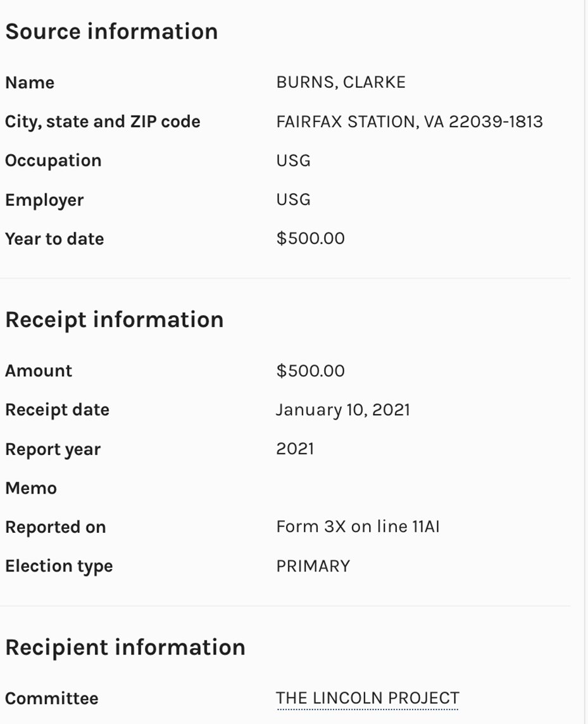Image resolution: width=588 pixels, height=724 pixels.
Task: Click the Year to date $500.00 value
Action: pos(310,239)
